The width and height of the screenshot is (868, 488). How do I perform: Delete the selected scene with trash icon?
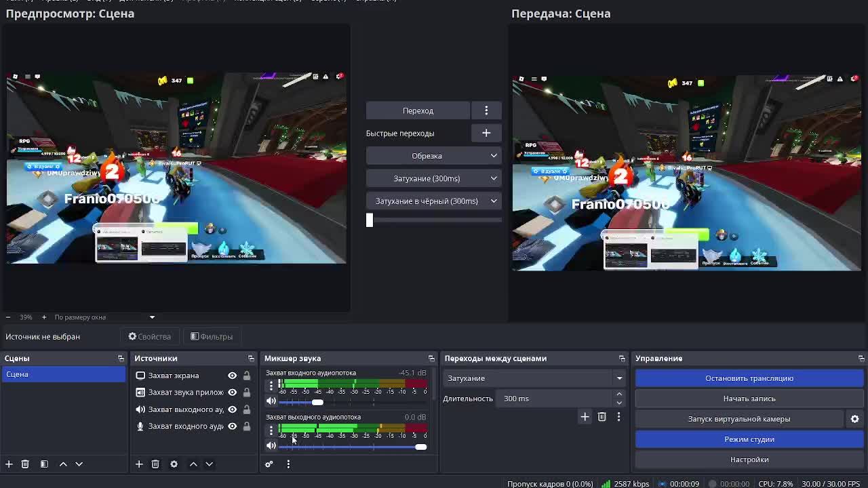point(25,464)
